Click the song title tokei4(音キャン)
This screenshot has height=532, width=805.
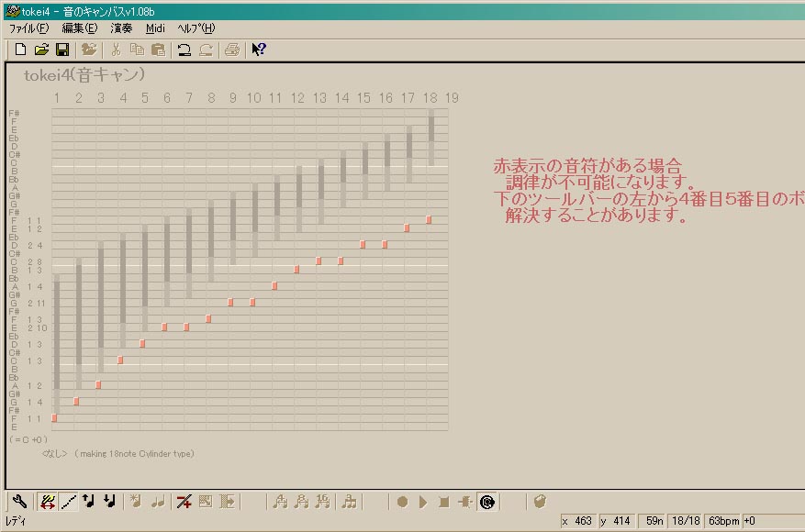click(84, 75)
